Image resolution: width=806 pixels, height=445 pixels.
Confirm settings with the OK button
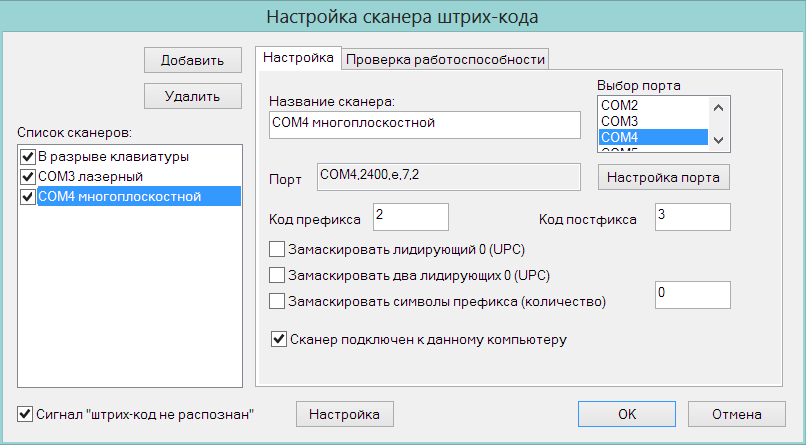click(627, 414)
